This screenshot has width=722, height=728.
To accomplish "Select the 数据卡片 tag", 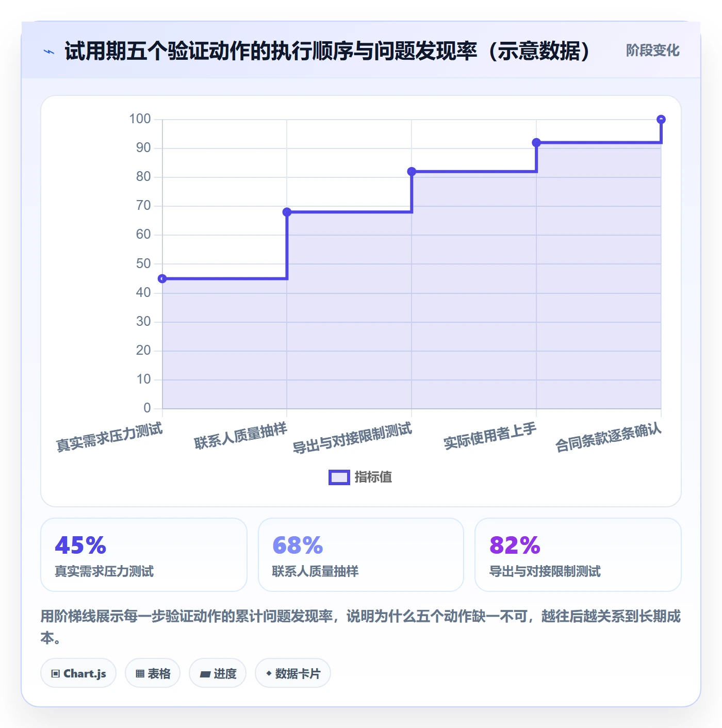I will pos(293,673).
